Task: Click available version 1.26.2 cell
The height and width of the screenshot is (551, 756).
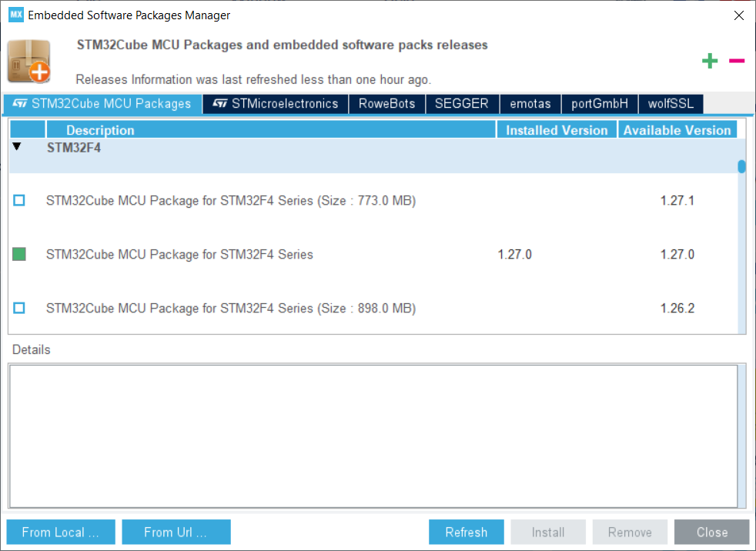Action: [677, 308]
